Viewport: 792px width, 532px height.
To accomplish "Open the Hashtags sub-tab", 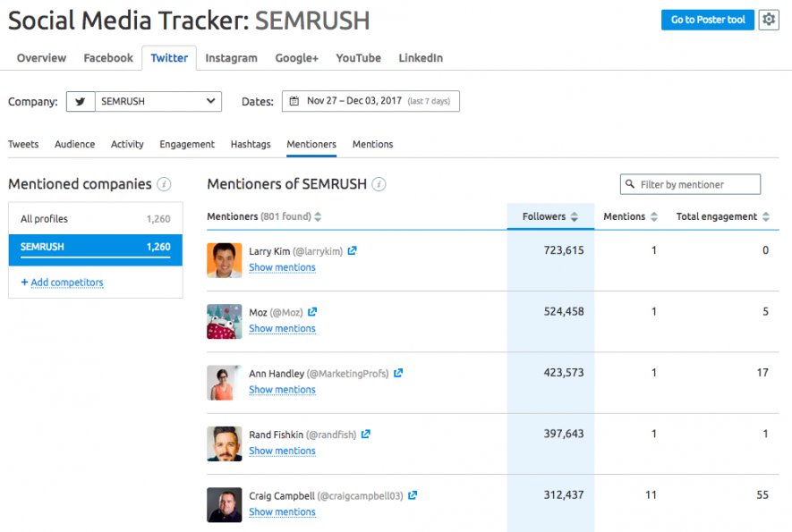I will click(x=251, y=144).
